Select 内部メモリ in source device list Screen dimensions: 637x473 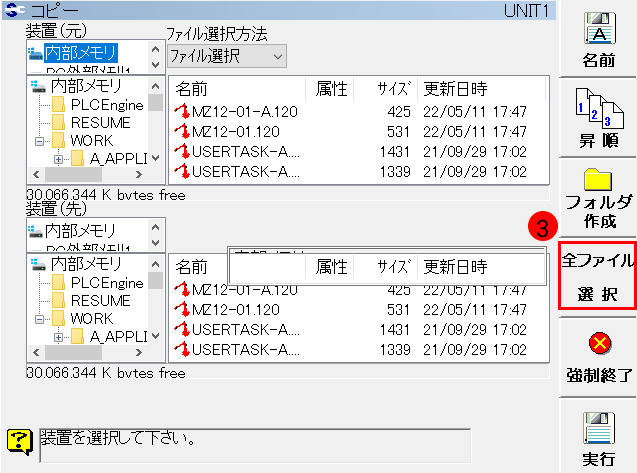tap(81, 53)
